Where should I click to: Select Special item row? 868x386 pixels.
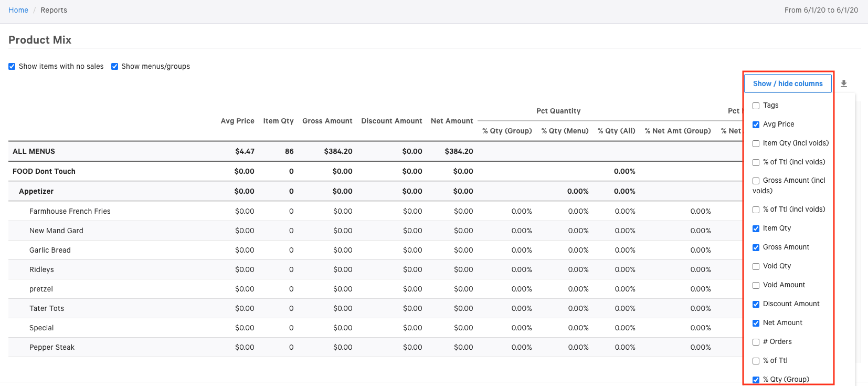(375, 328)
